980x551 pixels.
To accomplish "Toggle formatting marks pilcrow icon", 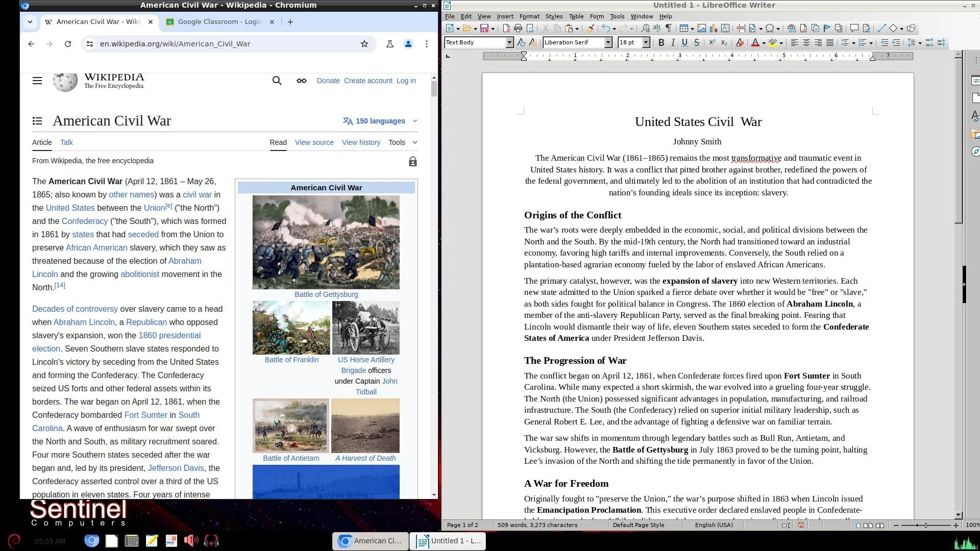I will pyautogui.click(x=669, y=29).
